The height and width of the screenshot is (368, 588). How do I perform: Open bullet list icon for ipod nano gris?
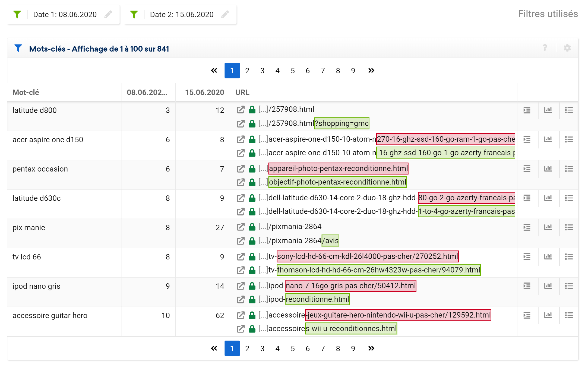(569, 286)
